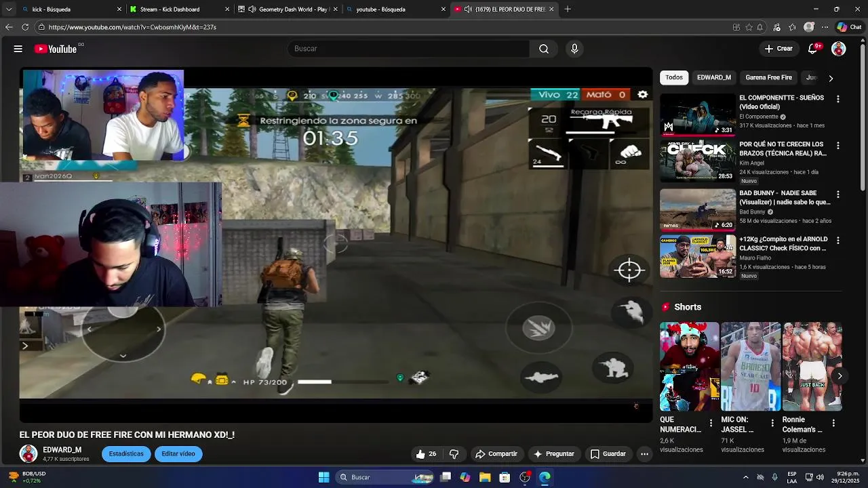
Task: Click the Crear button
Action: point(778,49)
